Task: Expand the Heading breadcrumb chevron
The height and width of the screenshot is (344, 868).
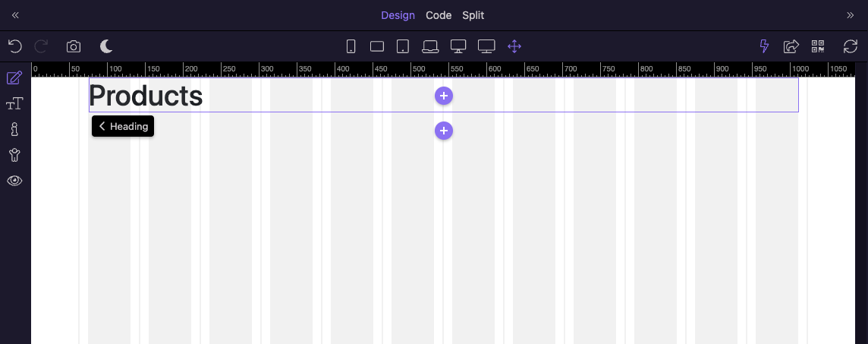Action: 102,126
